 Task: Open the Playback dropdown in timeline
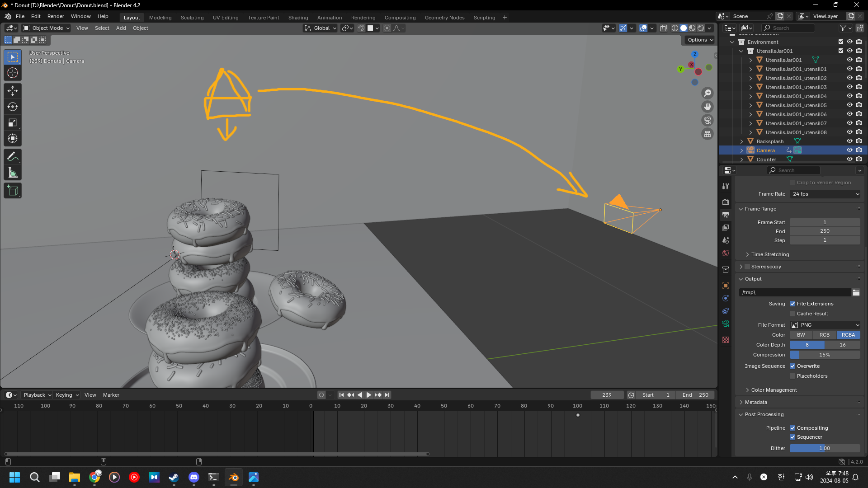pos(37,395)
